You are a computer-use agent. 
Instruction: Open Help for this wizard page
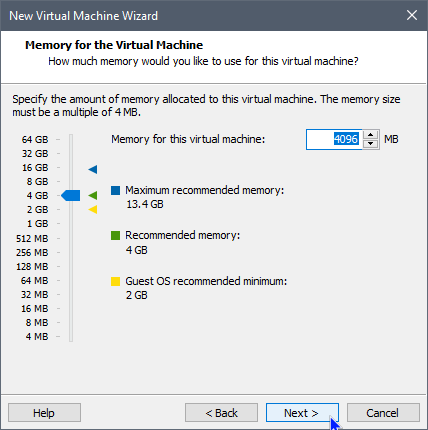tap(44, 413)
